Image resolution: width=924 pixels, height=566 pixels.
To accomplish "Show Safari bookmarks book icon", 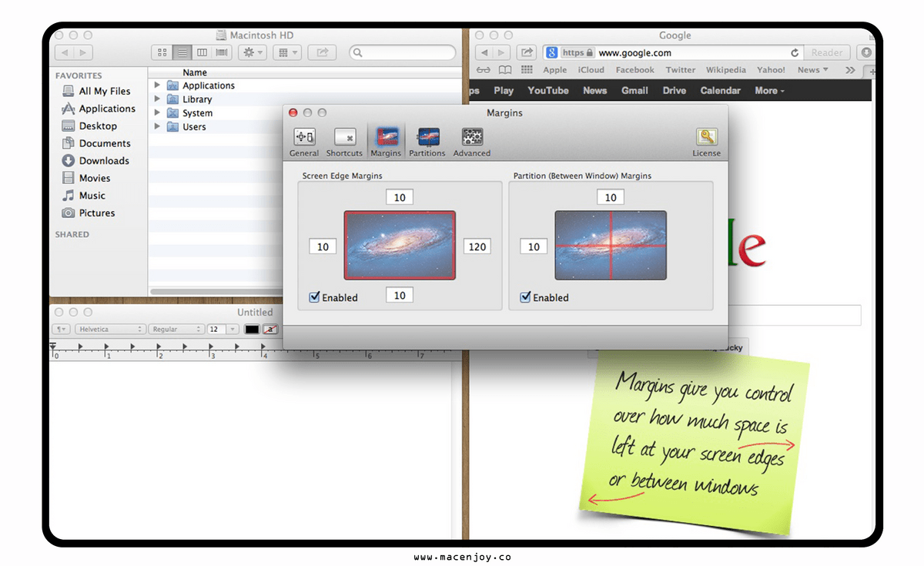I will pos(504,70).
